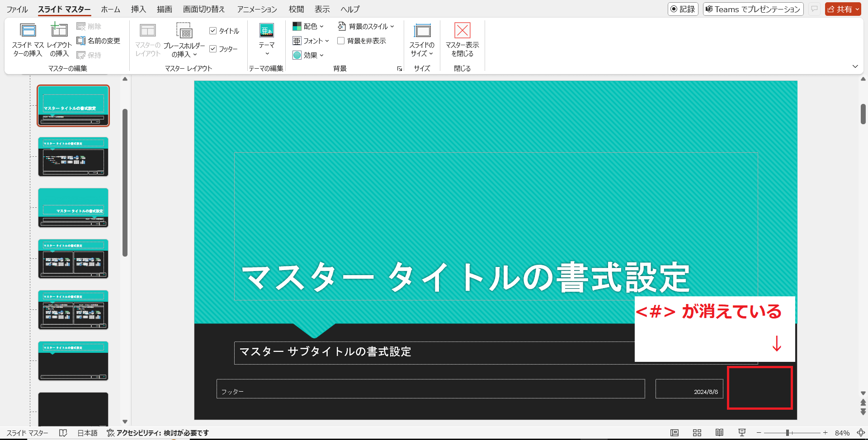Enable hide background graphics checkbox

pyautogui.click(x=341, y=41)
